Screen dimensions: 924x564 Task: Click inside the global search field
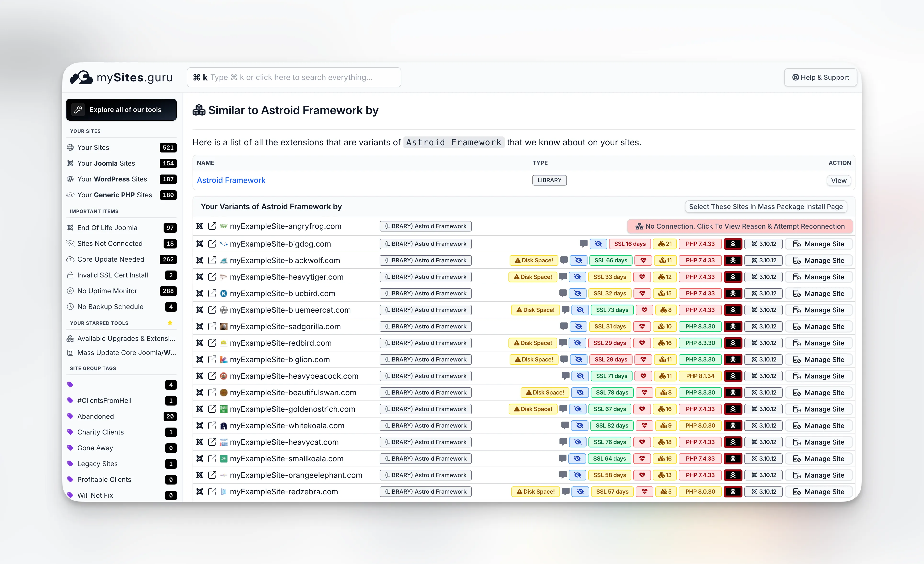pyautogui.click(x=294, y=77)
